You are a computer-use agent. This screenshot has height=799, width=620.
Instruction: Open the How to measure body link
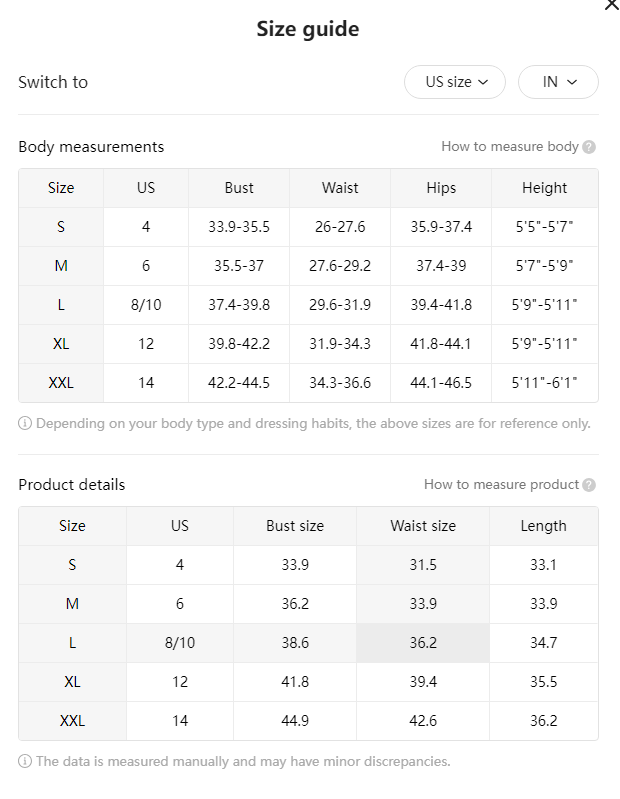(510, 147)
